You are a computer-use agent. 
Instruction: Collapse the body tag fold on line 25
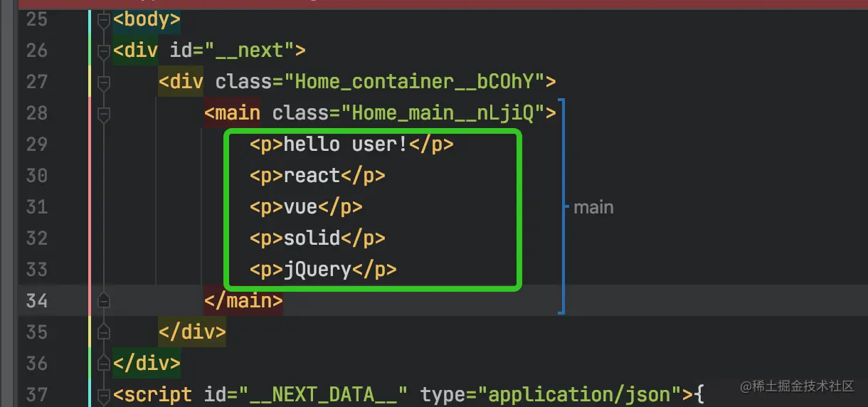coord(104,21)
